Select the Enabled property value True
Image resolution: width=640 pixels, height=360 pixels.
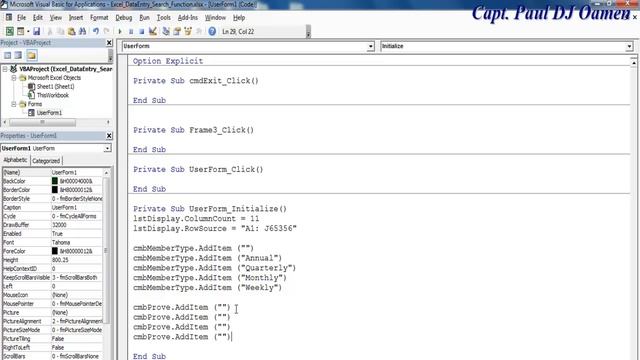pos(77,233)
